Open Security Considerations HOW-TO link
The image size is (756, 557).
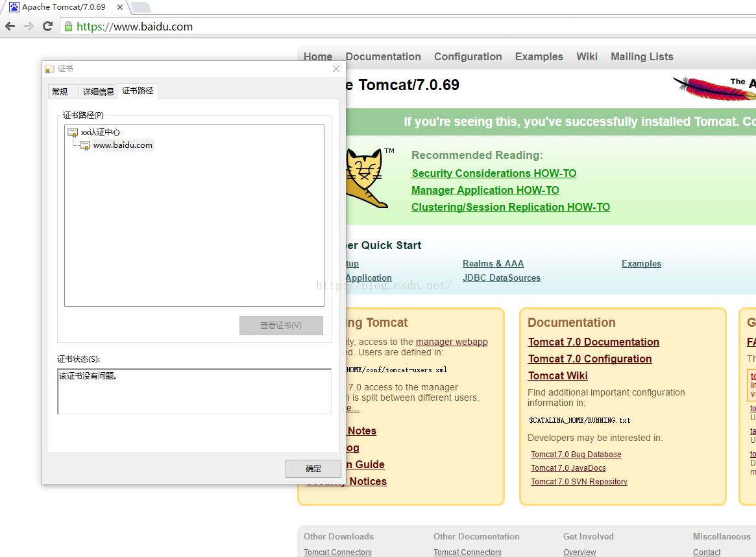coord(494,174)
